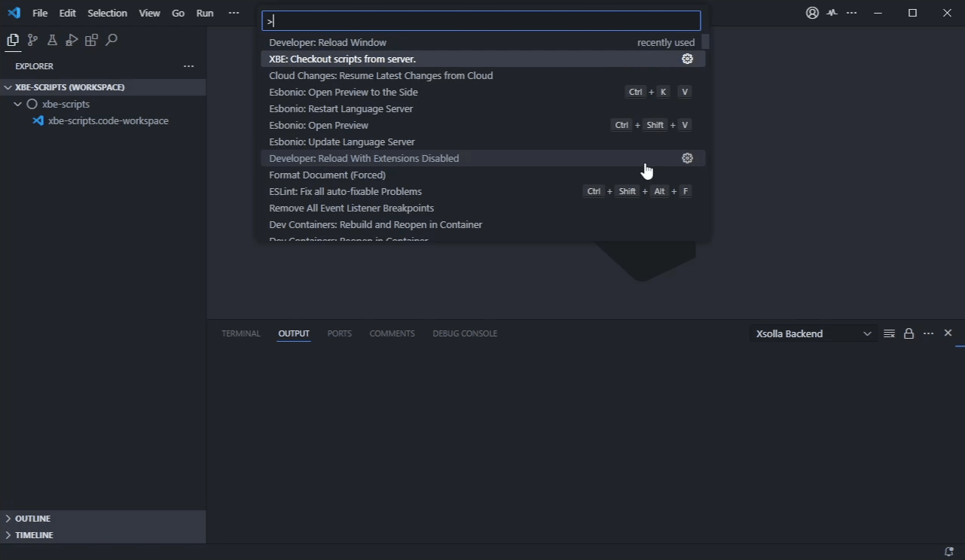Open xbe-scripts.code-workspace file
The width and height of the screenshot is (965, 560).
coord(108,120)
